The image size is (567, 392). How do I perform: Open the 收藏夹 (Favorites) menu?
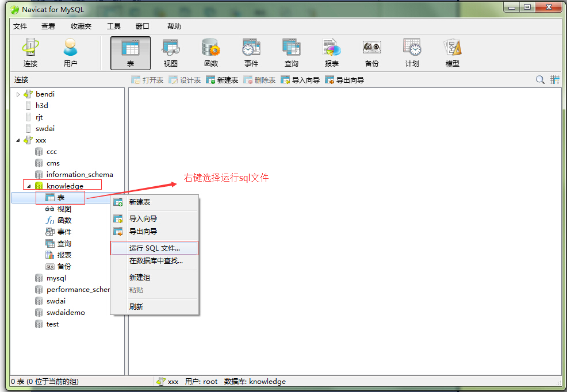coord(81,26)
